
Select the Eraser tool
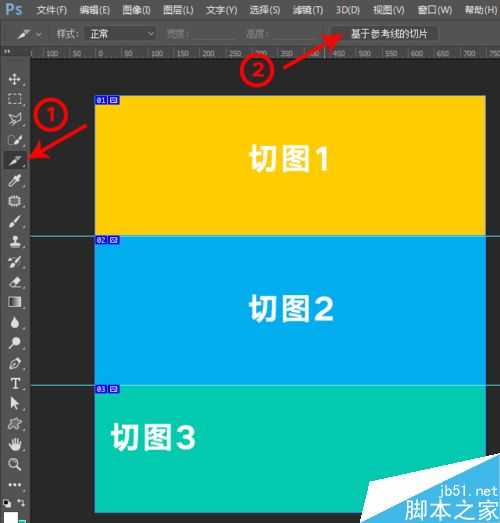click(14, 282)
